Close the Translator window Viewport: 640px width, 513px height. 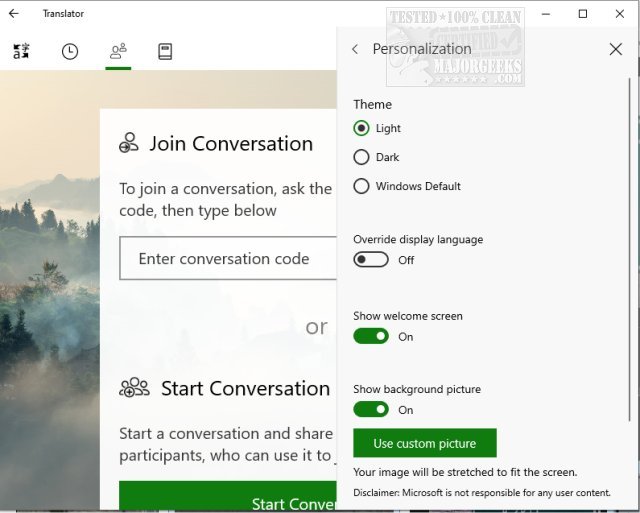620,14
